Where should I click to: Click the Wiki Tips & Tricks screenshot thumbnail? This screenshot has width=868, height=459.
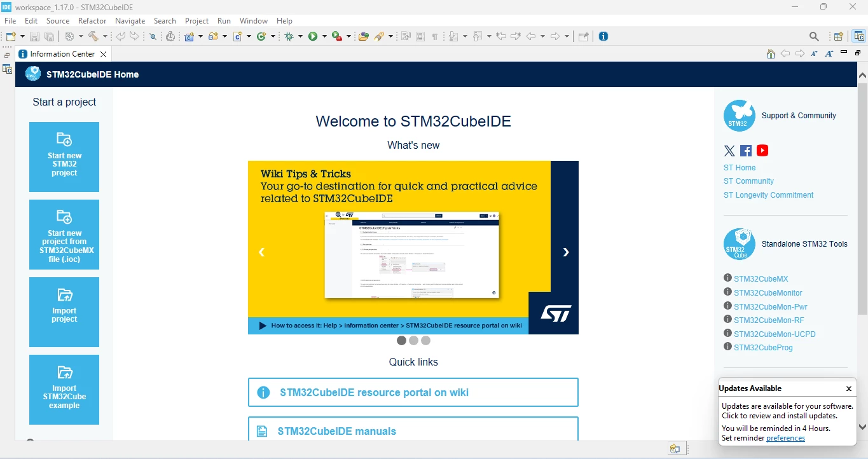coord(412,254)
